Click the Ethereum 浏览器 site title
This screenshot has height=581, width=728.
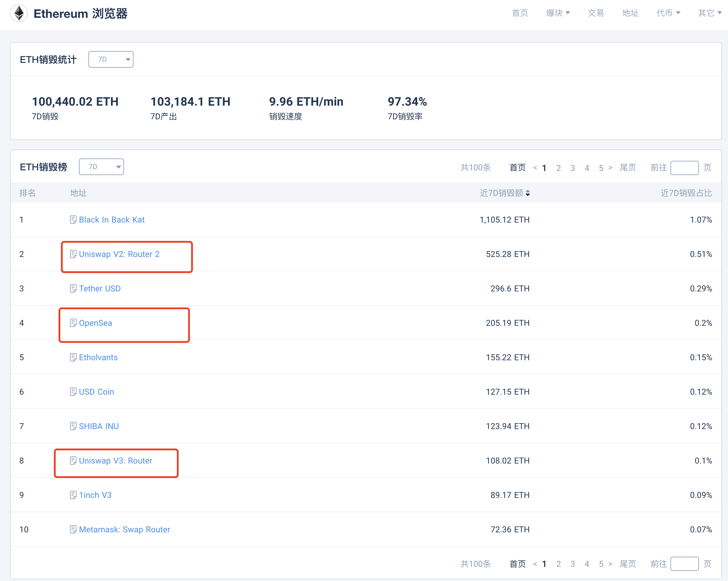click(x=80, y=14)
